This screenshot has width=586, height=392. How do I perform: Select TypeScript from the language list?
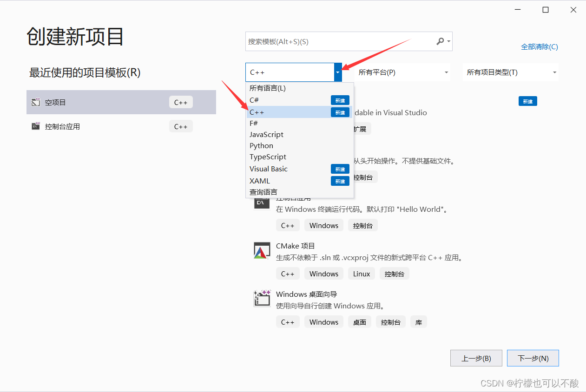tap(268, 157)
